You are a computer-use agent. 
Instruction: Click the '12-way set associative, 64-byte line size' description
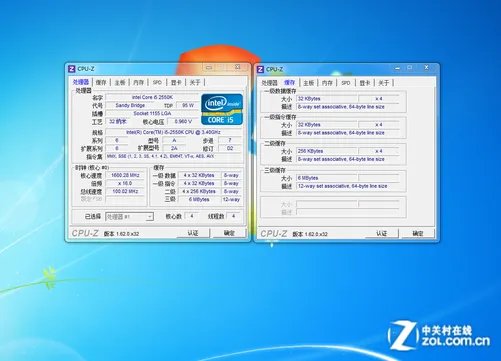(x=348, y=186)
